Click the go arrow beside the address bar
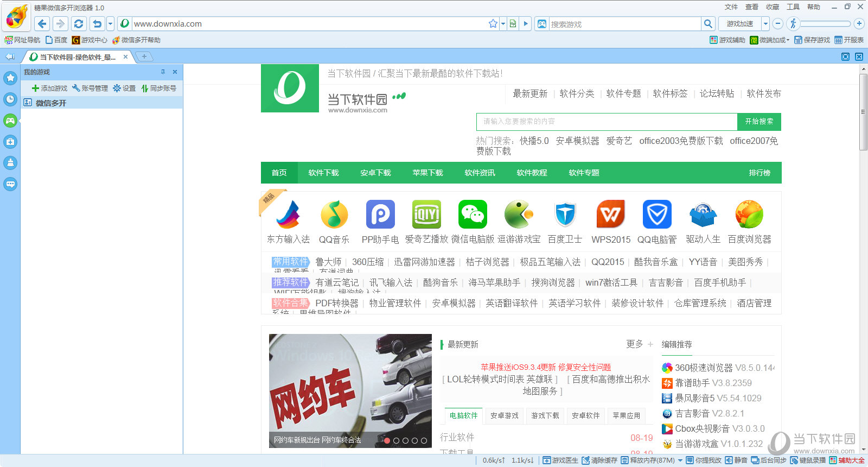Image resolution: width=868 pixels, height=467 pixels. (x=526, y=23)
